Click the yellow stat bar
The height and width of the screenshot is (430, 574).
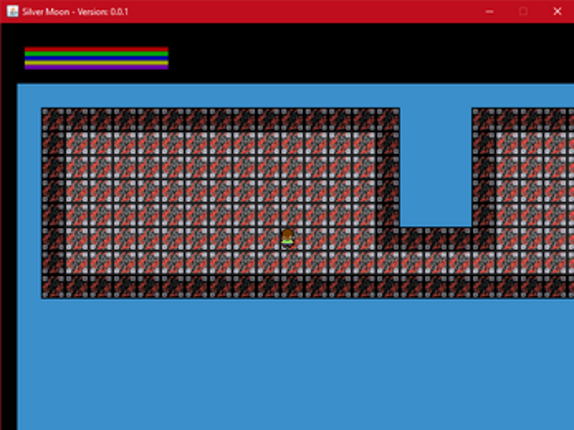pyautogui.click(x=96, y=63)
